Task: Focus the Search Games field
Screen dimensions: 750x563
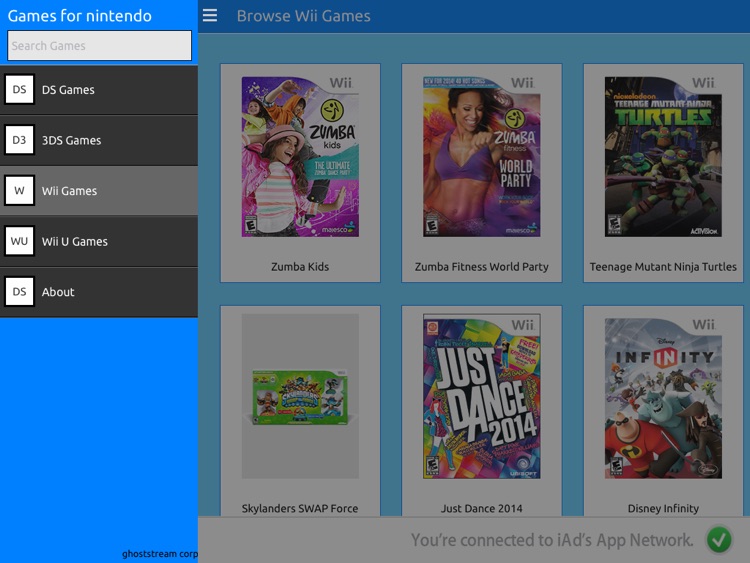Action: [x=99, y=45]
